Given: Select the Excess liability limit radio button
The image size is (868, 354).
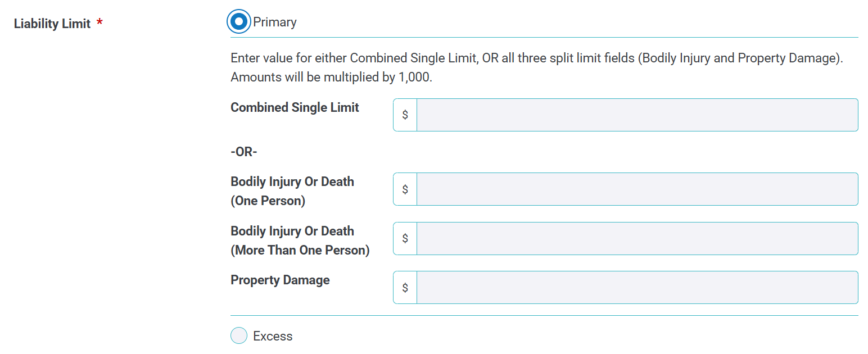Looking at the screenshot, I should point(238,335).
